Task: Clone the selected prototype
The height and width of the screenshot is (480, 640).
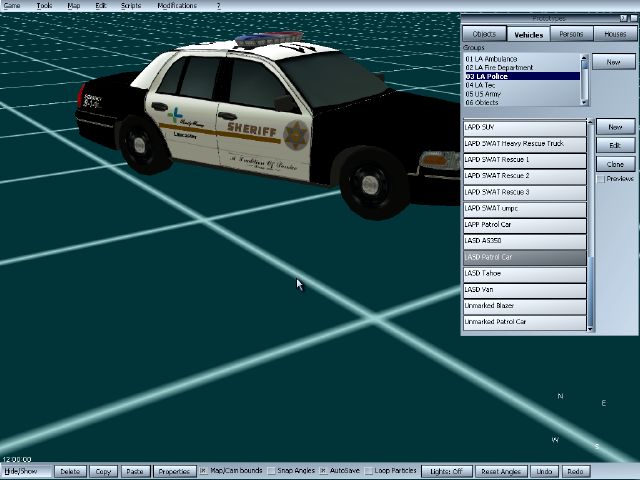Action: [615, 164]
